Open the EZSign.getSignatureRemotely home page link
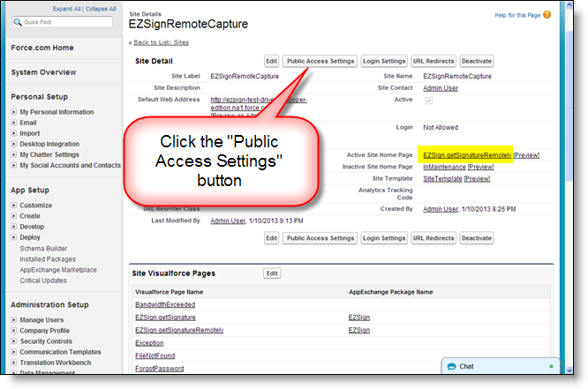This screenshot has height=389, width=588. tap(467, 155)
